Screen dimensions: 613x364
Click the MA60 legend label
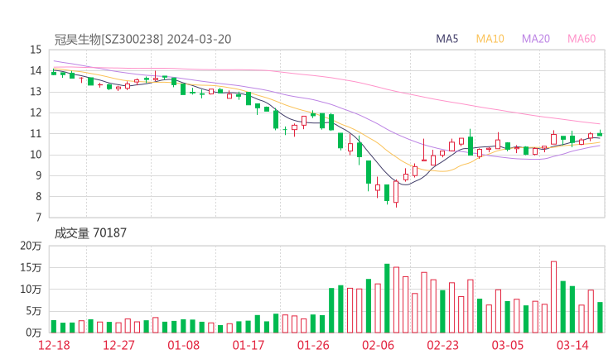(x=582, y=39)
